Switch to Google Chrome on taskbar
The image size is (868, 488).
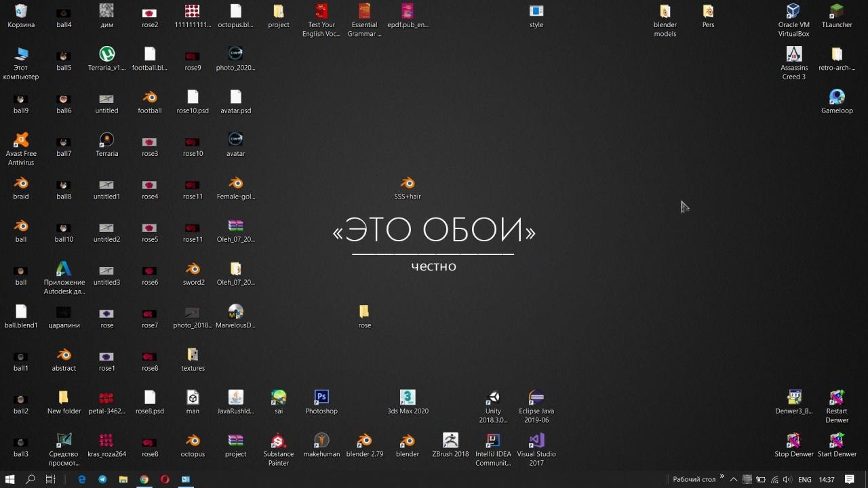click(144, 479)
